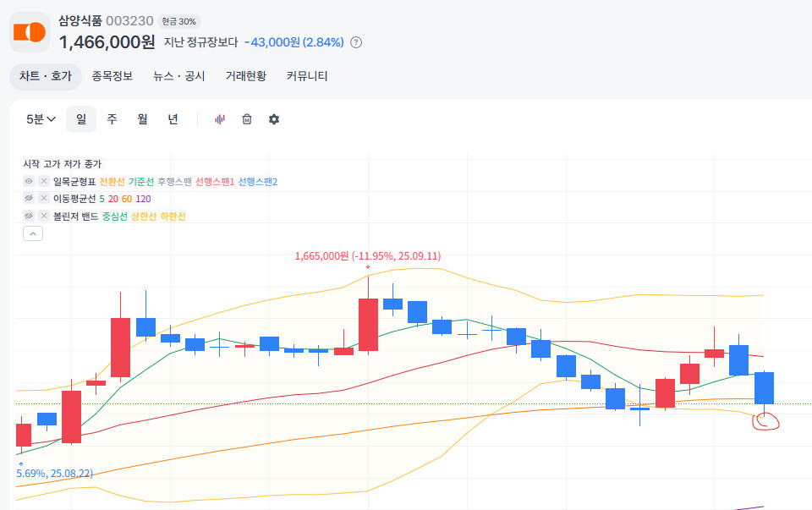Select the 월 monthly chart period
The image size is (812, 510).
142,119
